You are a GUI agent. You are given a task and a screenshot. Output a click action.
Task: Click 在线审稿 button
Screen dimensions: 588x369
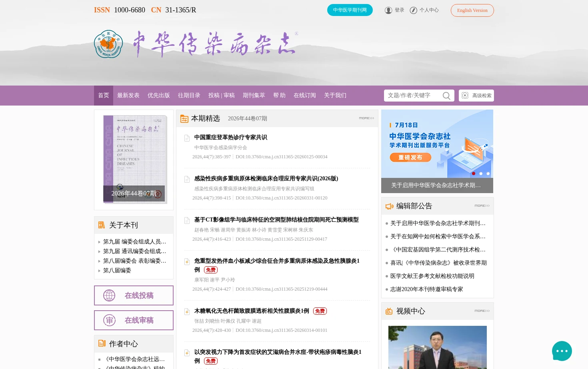pyautogui.click(x=134, y=320)
